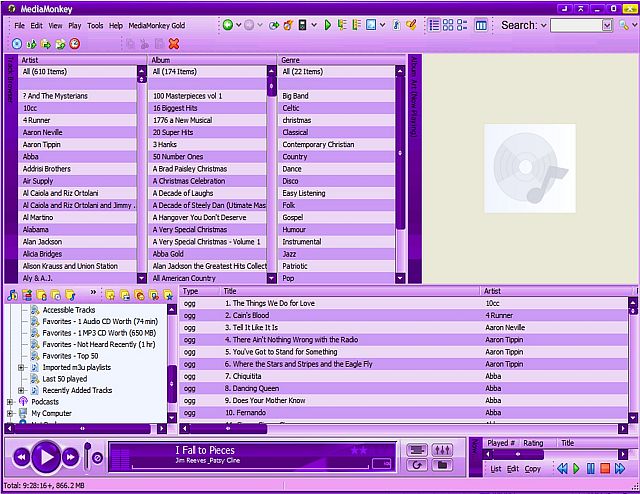This screenshot has height=494, width=640.
Task: Open the Play menu
Action: coord(75,25)
